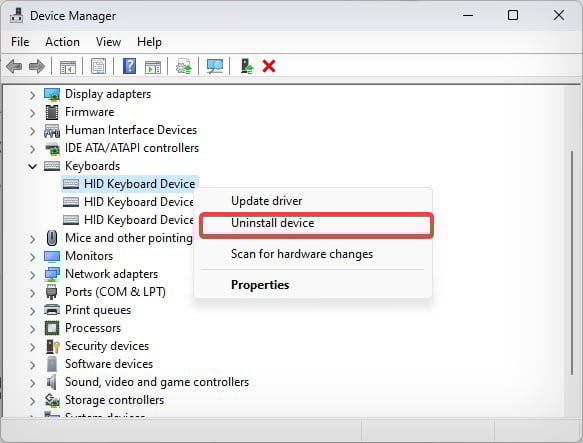This screenshot has height=443, width=583.
Task: Click the vertical scrollbar of device list
Action: [572, 262]
